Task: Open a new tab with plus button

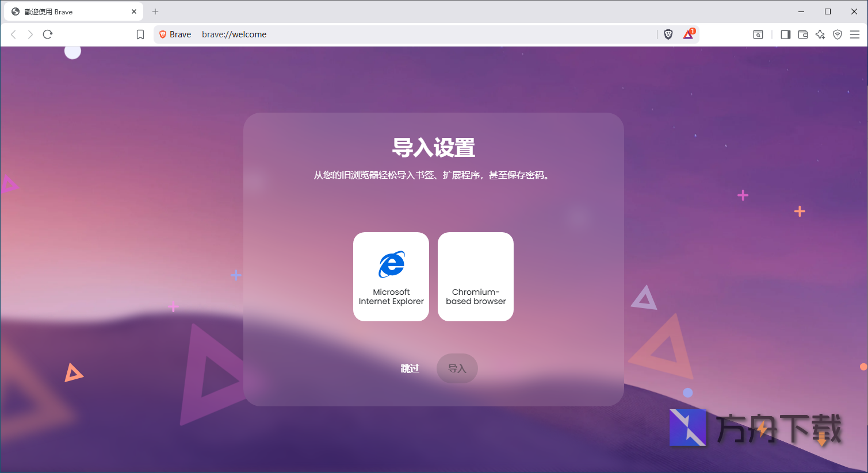Action: (155, 11)
